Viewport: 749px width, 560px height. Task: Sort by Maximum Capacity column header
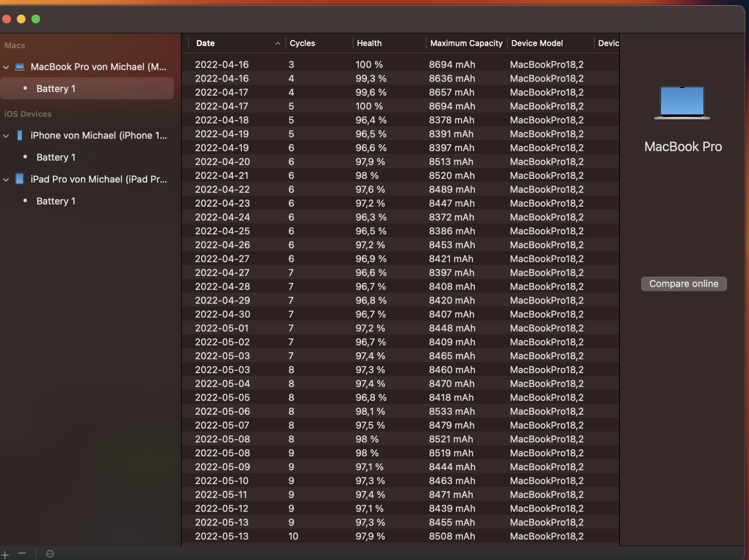[x=466, y=43]
